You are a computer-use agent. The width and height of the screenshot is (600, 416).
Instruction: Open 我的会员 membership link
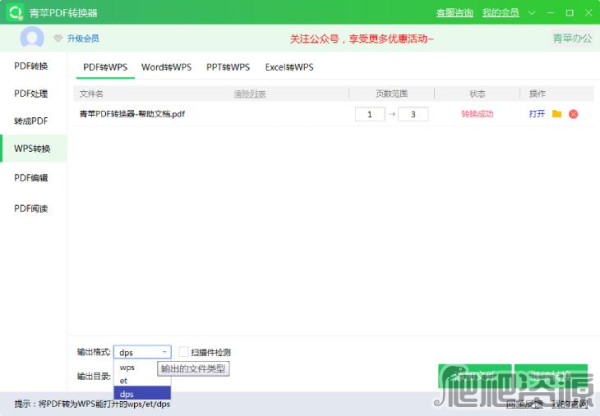click(x=501, y=13)
